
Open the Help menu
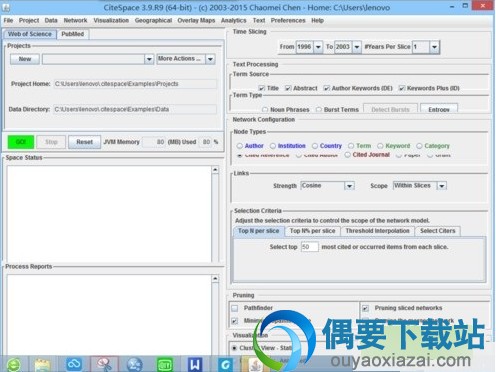pyautogui.click(x=318, y=21)
